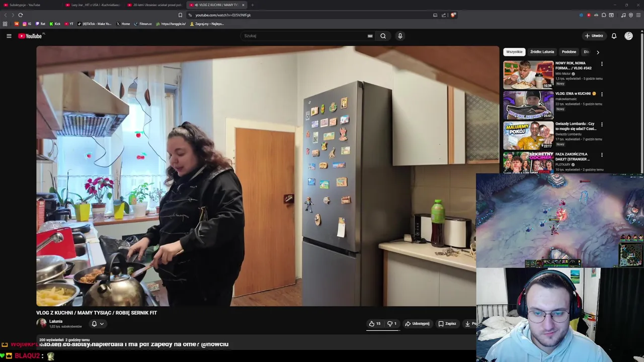Open the account avatar menu
Image resolution: width=644 pixels, height=362 pixels.
[x=628, y=36]
